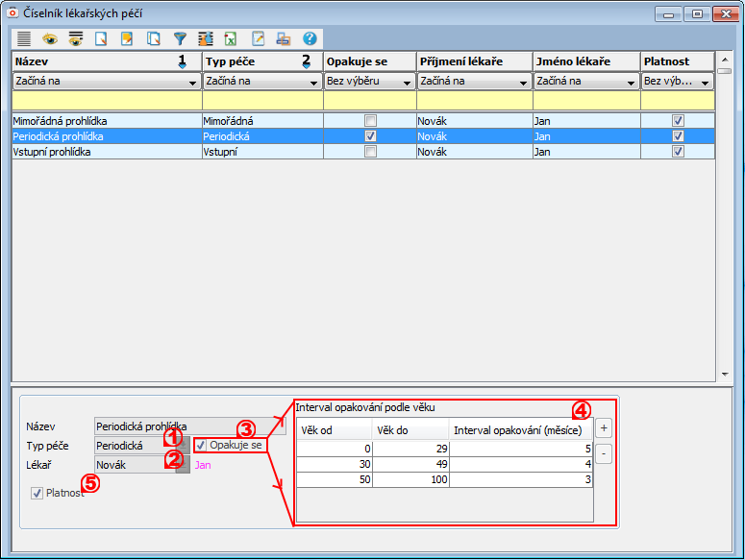The height and width of the screenshot is (560, 745).
Task: Toggle the 'Opakuje se' checkbox in detail form
Action: coord(201,446)
